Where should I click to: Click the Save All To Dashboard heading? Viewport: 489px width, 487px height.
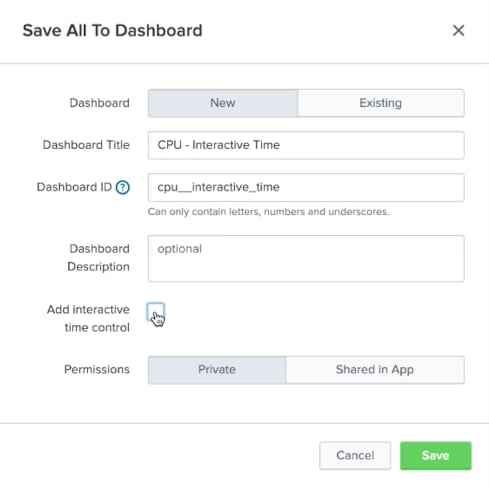pos(112,30)
